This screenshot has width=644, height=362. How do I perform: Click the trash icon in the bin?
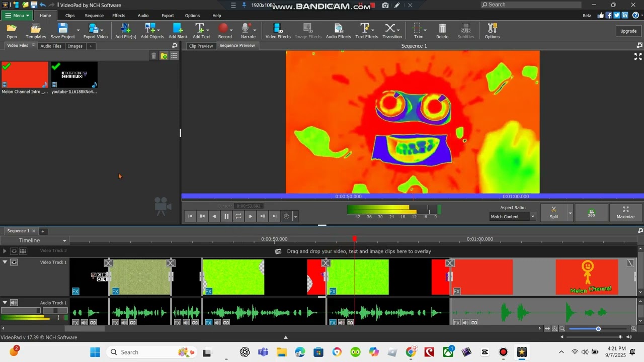[154, 56]
